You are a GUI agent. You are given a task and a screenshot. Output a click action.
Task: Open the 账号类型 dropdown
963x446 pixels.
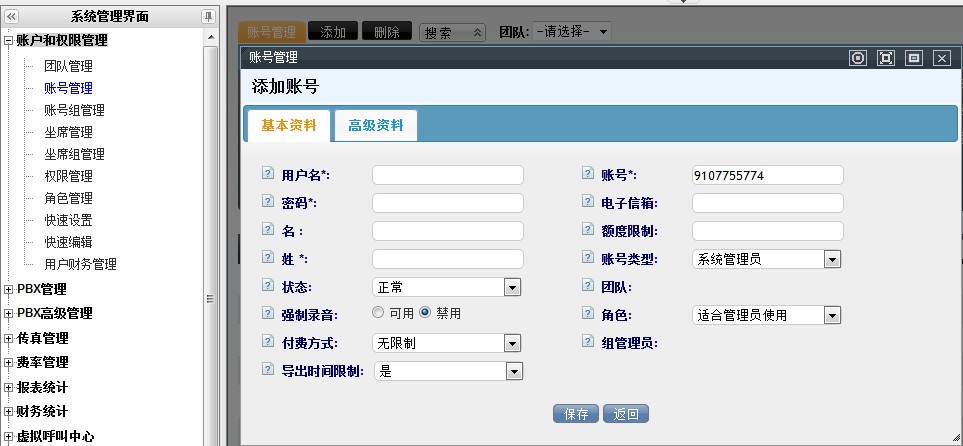tap(831, 259)
